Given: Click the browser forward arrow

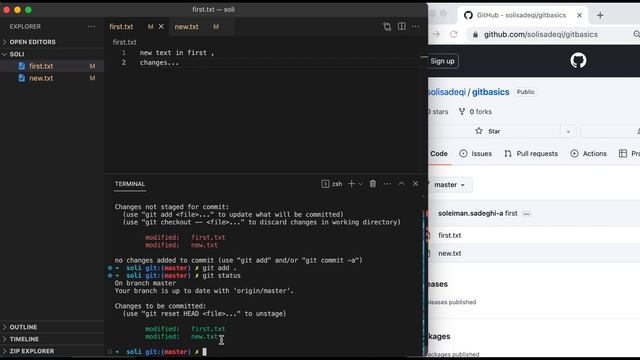Looking at the screenshot, I should [x=436, y=34].
